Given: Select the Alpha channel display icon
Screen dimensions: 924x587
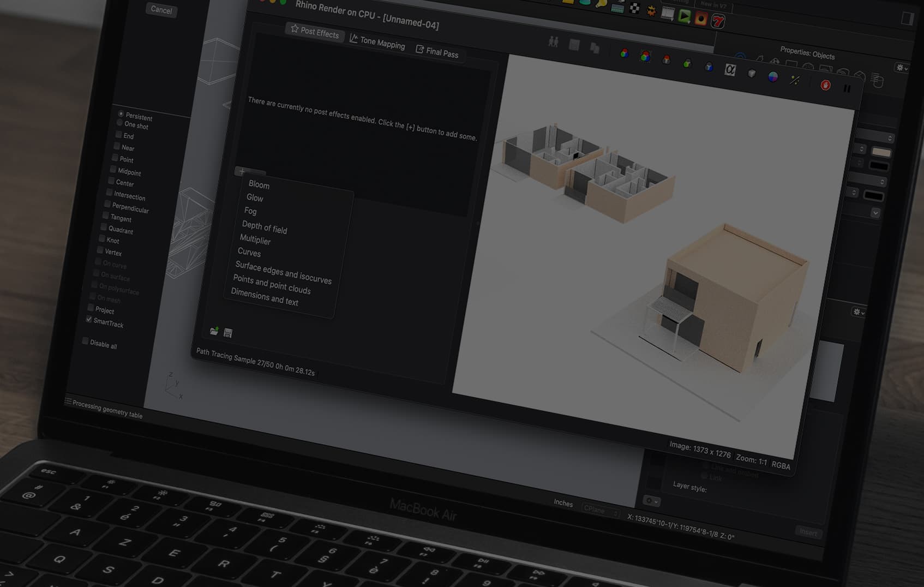Looking at the screenshot, I should pyautogui.click(x=730, y=70).
